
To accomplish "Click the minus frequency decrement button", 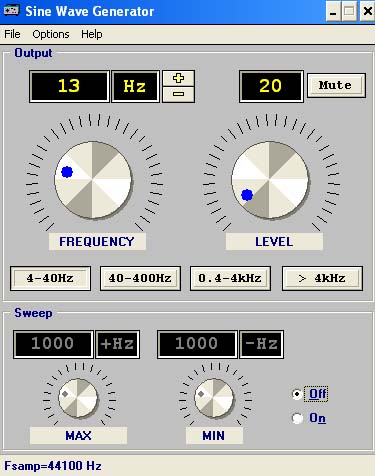I will 178,95.
